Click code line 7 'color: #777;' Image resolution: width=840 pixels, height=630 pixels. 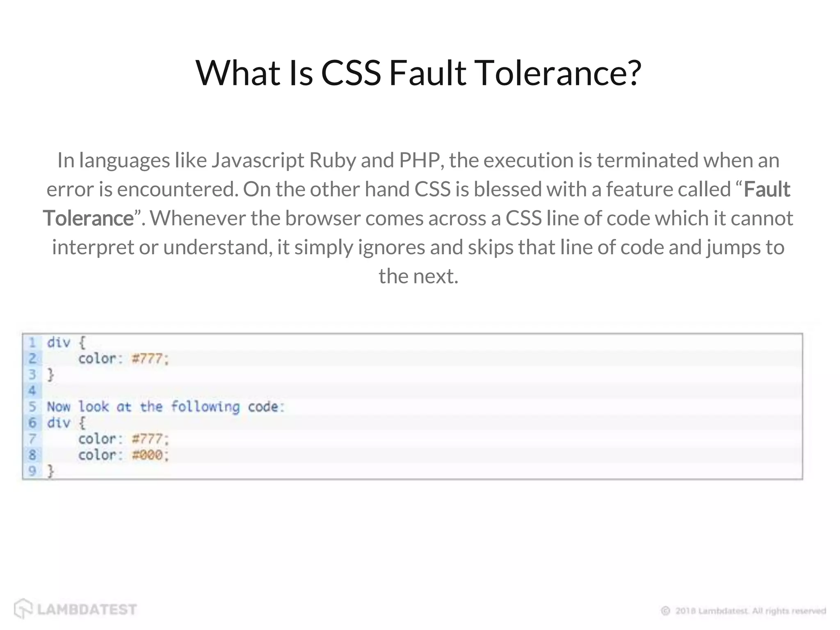tap(123, 439)
